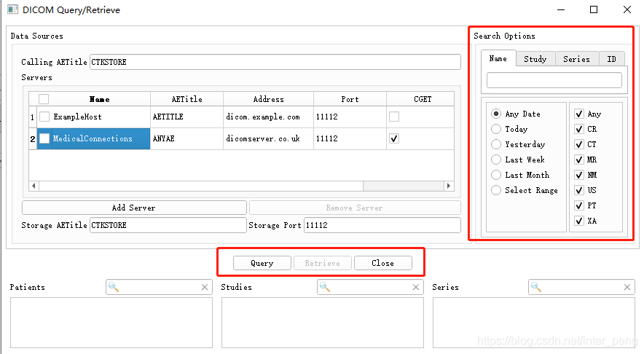This screenshot has height=354, width=644.
Task: Uncheck the Any modality checkbox
Action: 579,114
